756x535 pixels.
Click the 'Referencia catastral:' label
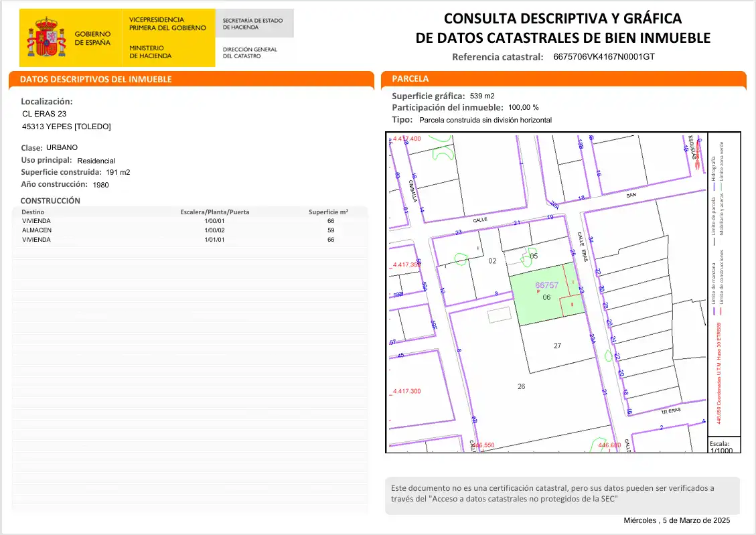(x=498, y=57)
